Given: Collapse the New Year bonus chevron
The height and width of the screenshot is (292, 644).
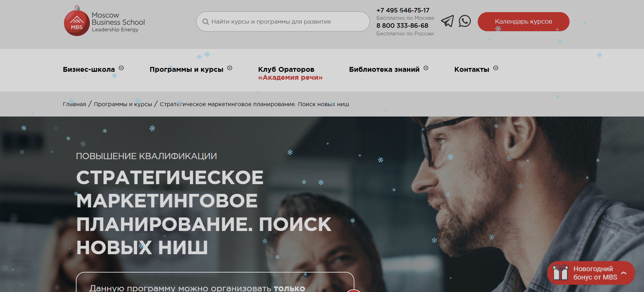Looking at the screenshot, I should (624, 273).
